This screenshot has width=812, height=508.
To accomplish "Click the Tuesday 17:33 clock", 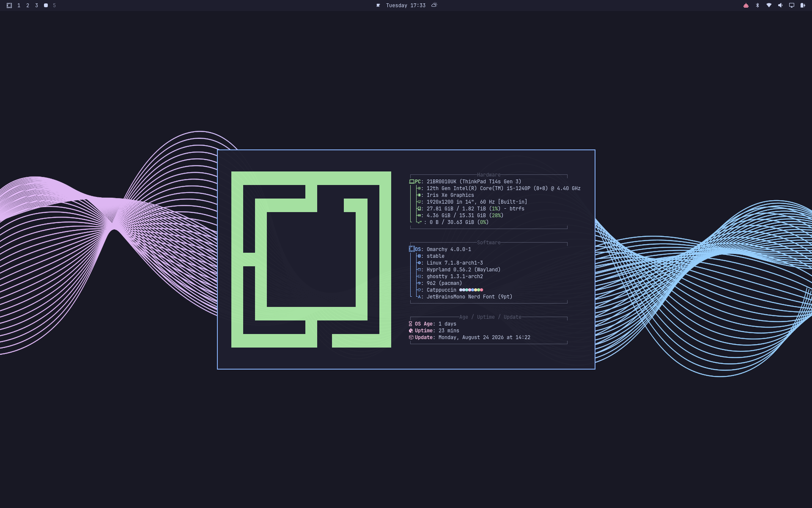I will tap(406, 6).
